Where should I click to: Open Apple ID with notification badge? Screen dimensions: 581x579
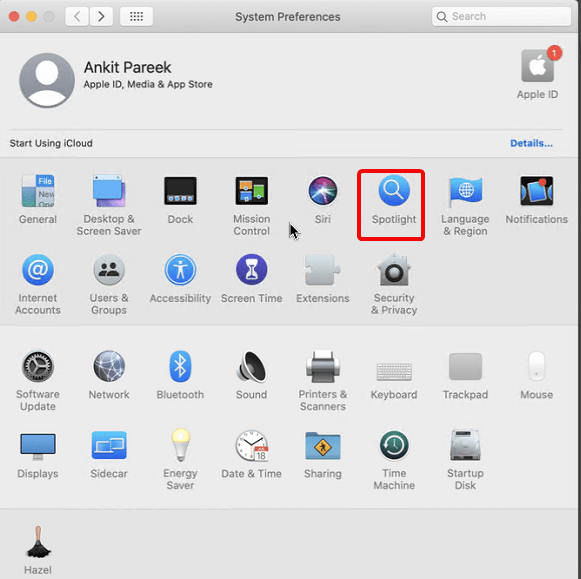point(538,72)
